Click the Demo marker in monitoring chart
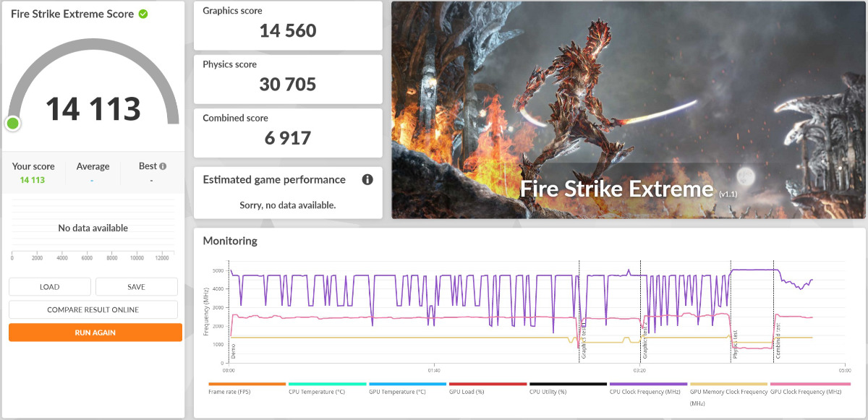 (234, 351)
